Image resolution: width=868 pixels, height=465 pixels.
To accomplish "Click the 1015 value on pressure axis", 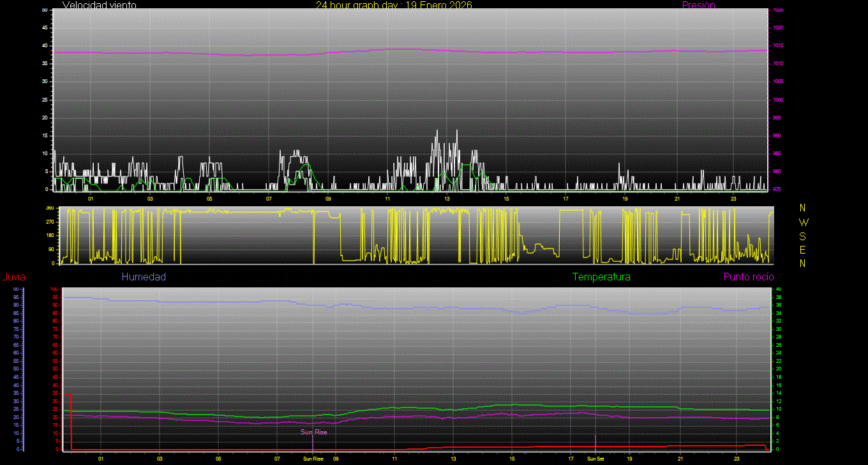I will (777, 46).
